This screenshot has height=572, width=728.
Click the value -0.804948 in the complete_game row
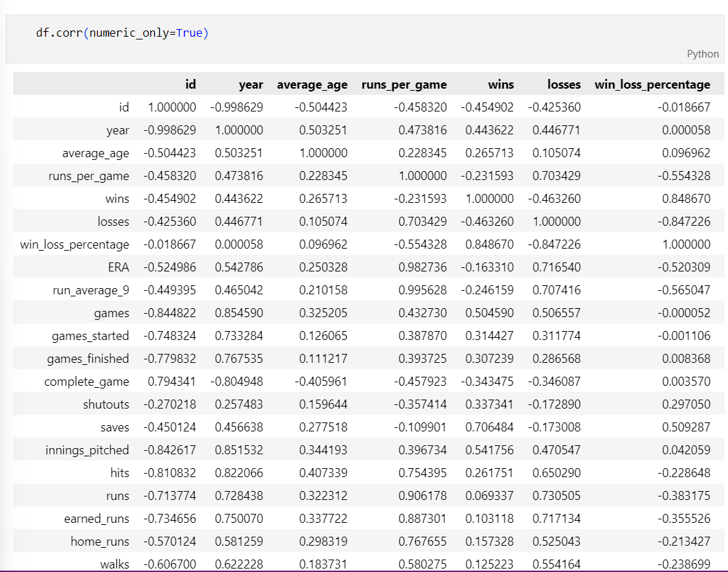point(236,382)
